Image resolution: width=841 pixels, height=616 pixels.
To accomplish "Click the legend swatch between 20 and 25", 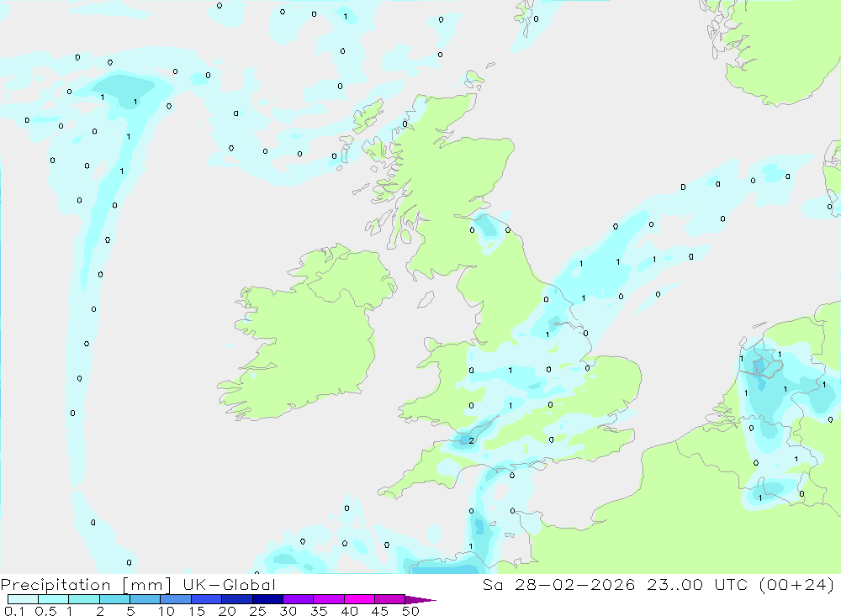I will [237, 599].
